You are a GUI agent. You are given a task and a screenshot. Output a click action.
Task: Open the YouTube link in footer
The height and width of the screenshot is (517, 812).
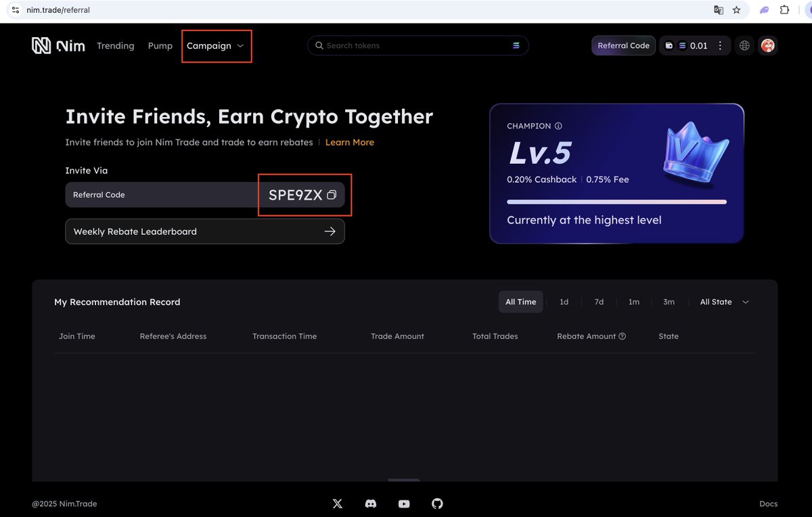click(404, 503)
